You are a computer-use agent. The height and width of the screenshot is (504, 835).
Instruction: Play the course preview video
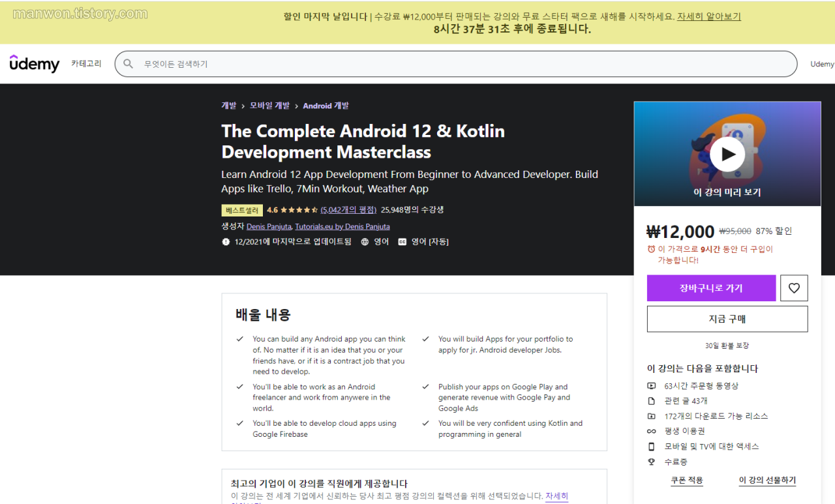(x=727, y=155)
